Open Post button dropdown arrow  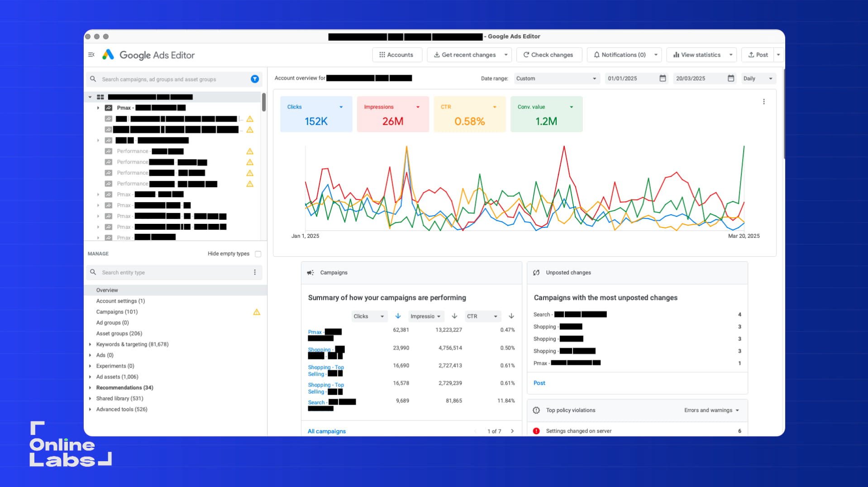778,55
